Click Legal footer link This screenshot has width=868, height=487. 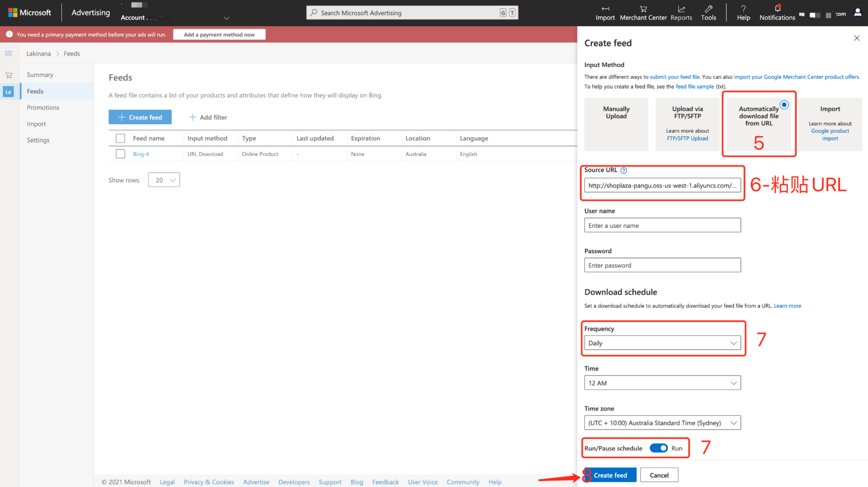click(167, 482)
